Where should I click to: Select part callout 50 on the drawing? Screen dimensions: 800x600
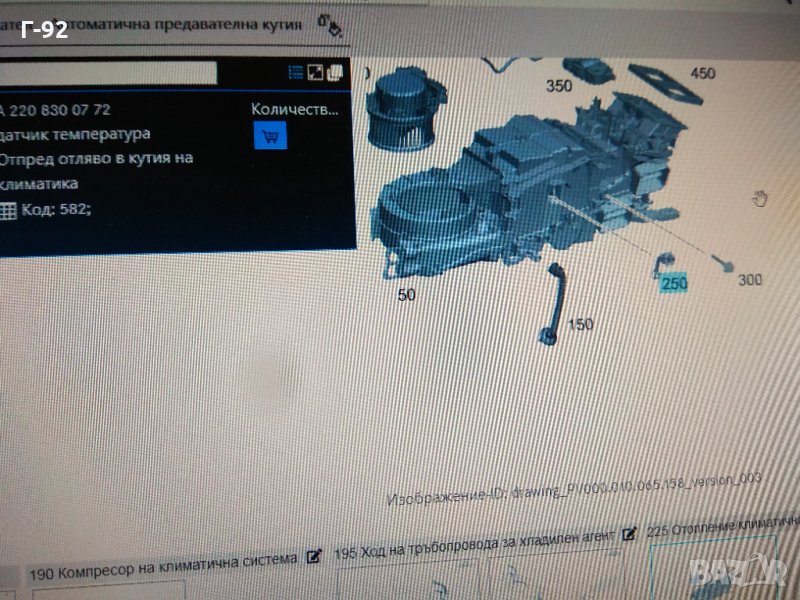[406, 295]
